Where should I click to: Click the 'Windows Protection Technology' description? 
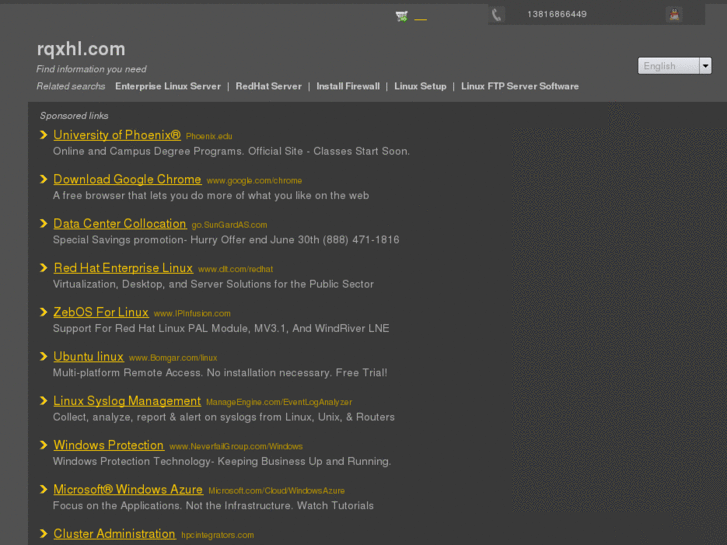pyautogui.click(x=222, y=462)
